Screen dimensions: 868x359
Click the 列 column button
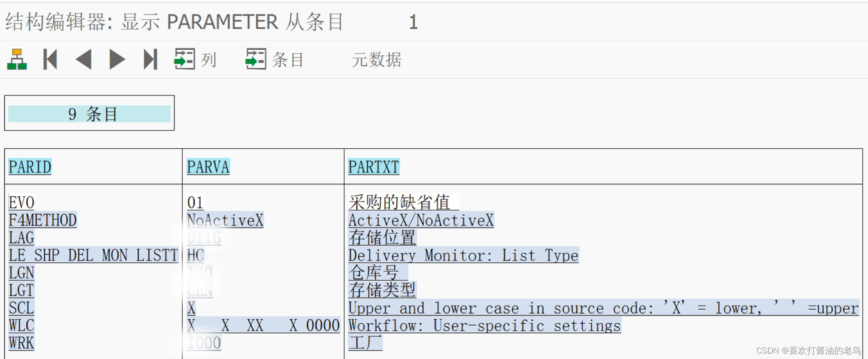coord(195,59)
